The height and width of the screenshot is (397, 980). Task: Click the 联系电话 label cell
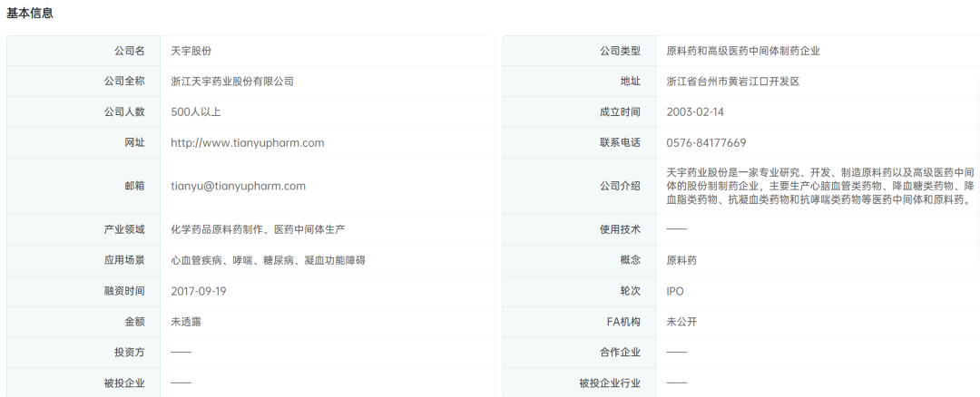[579, 143]
